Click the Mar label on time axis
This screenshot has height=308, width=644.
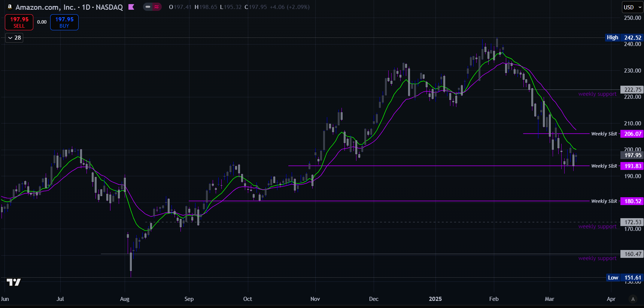(549, 299)
